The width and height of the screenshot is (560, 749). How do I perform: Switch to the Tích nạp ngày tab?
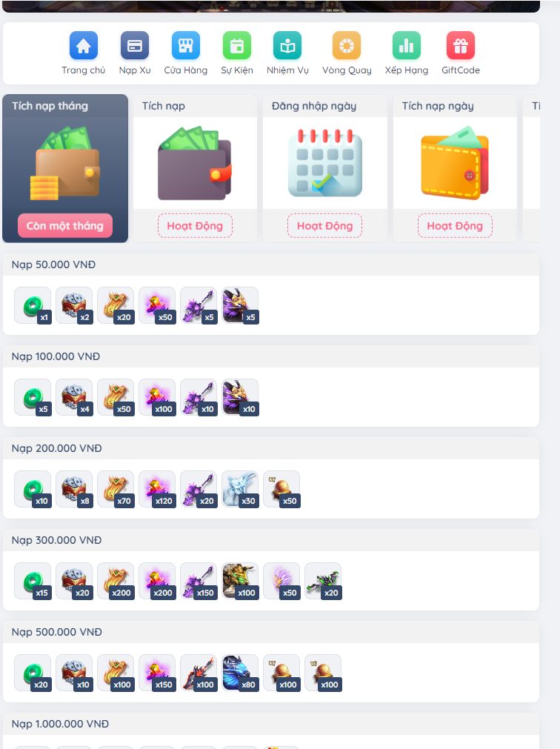(455, 168)
